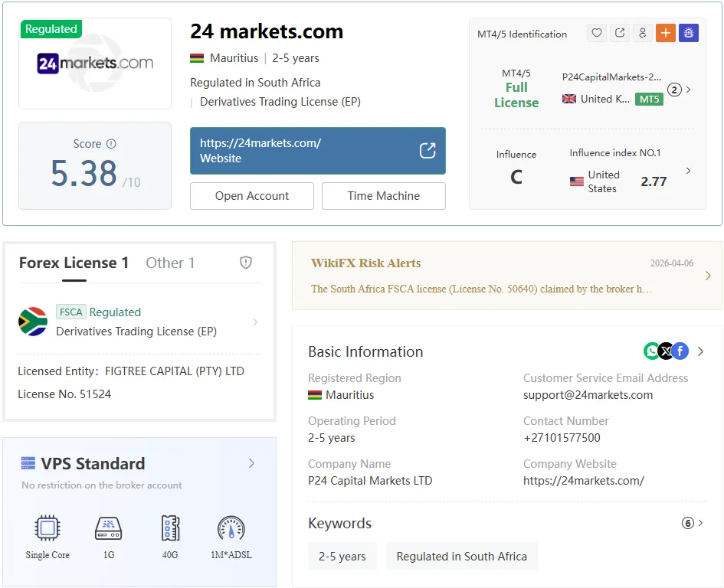Expand the WikiFX Risk Alerts chevron

(709, 276)
